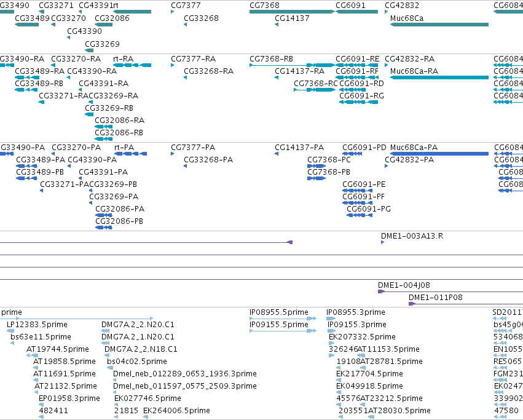
Task: Select protein CG32086-PB label
Action: pyautogui.click(x=119, y=221)
